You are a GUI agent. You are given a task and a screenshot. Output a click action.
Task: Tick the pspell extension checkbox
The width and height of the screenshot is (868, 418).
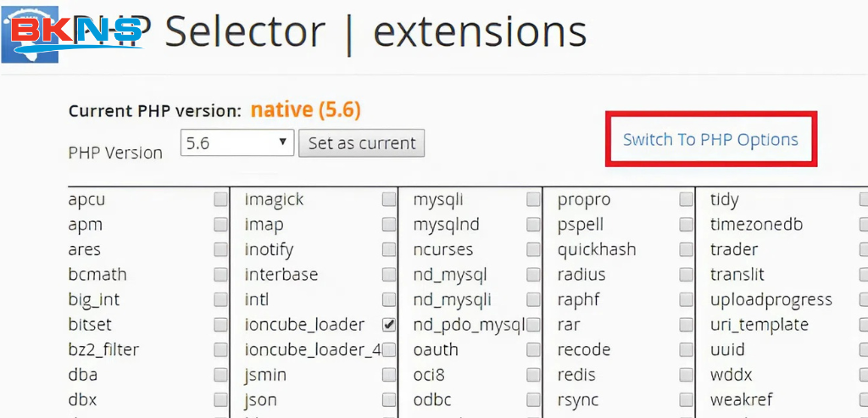[687, 224]
